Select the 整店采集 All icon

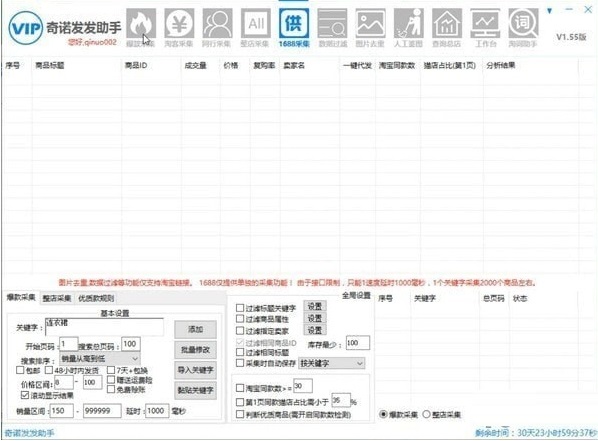pyautogui.click(x=256, y=24)
